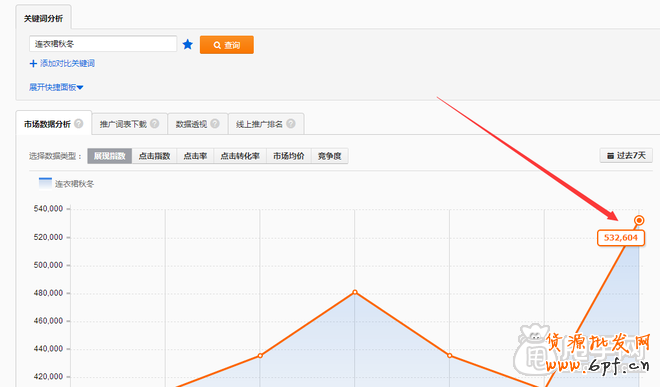The height and width of the screenshot is (387, 660).
Task: Click the magnifier icon in 查询 button
Action: coord(217,45)
